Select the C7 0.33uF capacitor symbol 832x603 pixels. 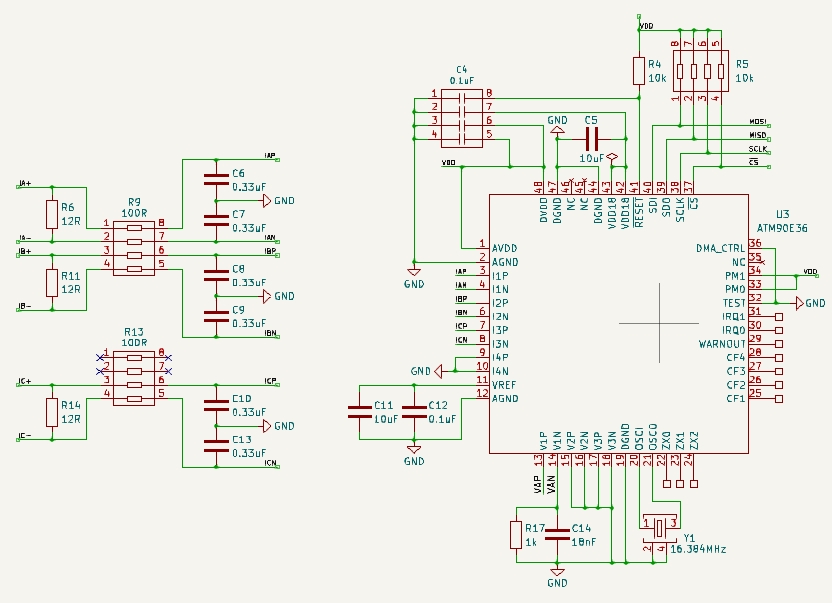216,220
